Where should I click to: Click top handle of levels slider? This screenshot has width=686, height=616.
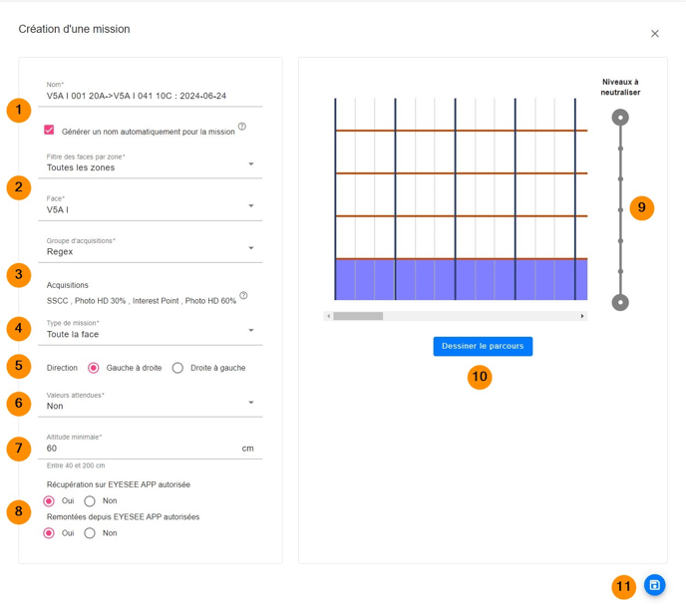[x=620, y=118]
